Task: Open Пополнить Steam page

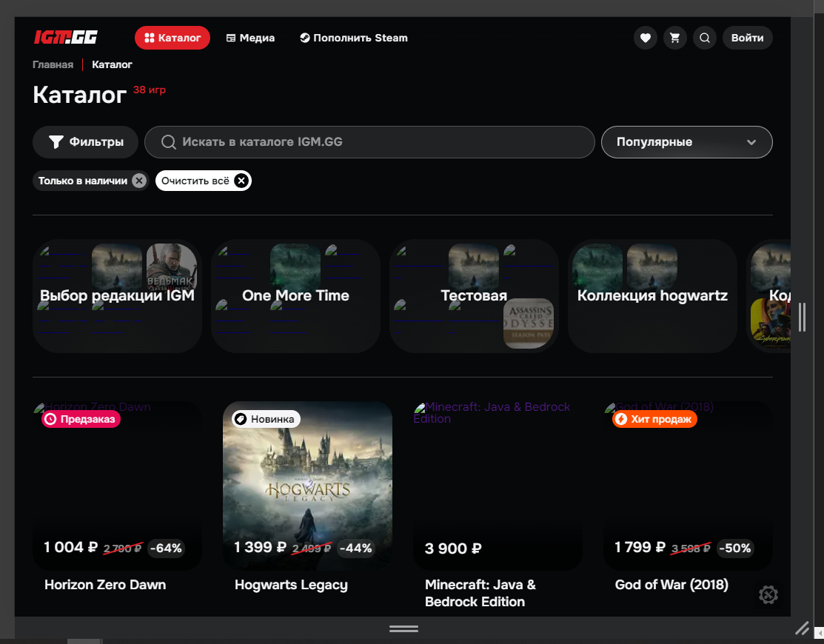Action: (x=354, y=38)
